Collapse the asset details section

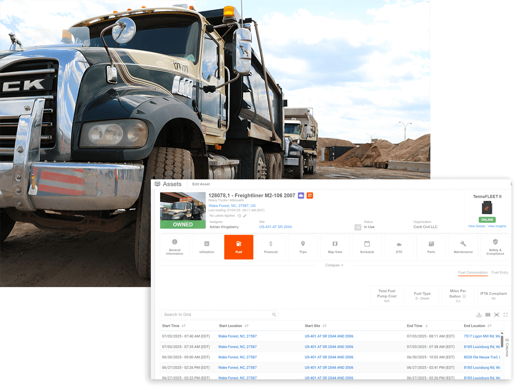(334, 265)
